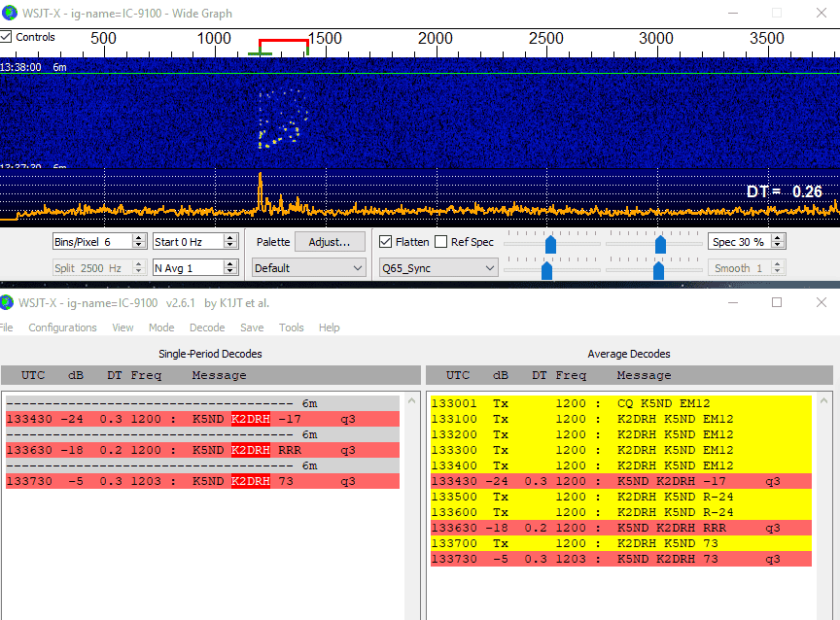Open the Mode menu
Image resolution: width=840 pixels, height=620 pixels.
click(x=161, y=327)
